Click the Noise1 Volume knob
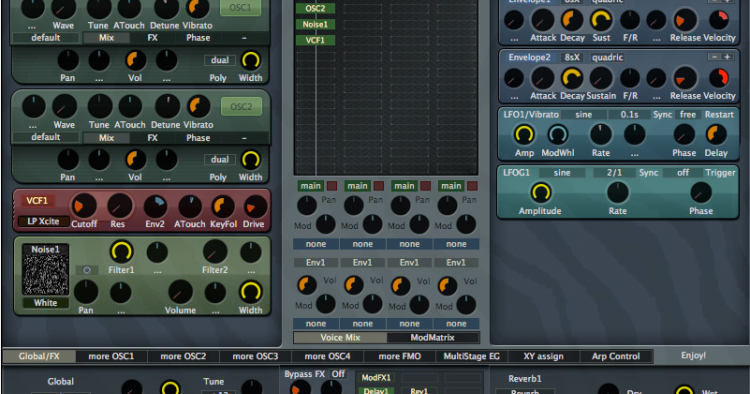 [x=180, y=292]
